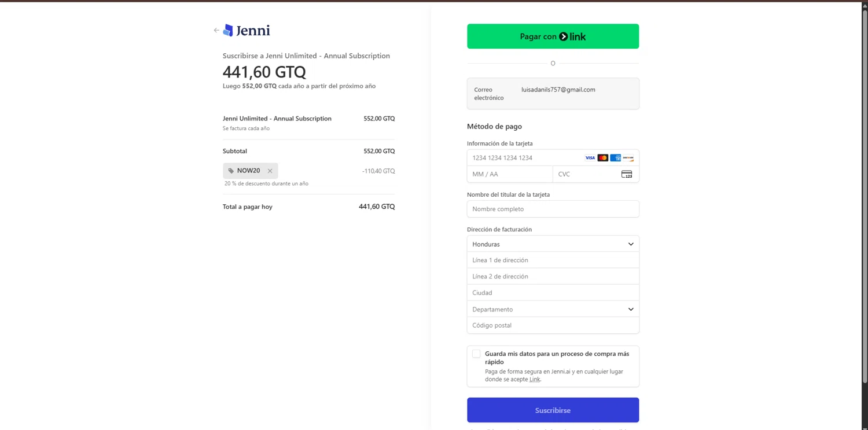
Task: Focus the card number field
Action: point(553,158)
